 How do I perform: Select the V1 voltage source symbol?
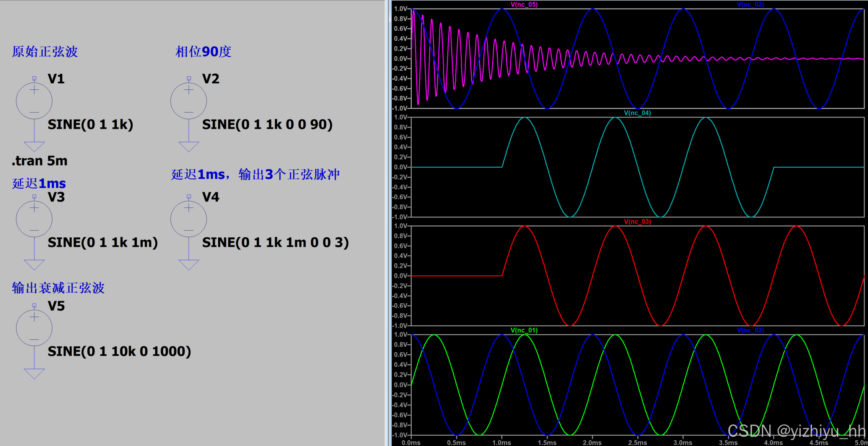click(34, 101)
